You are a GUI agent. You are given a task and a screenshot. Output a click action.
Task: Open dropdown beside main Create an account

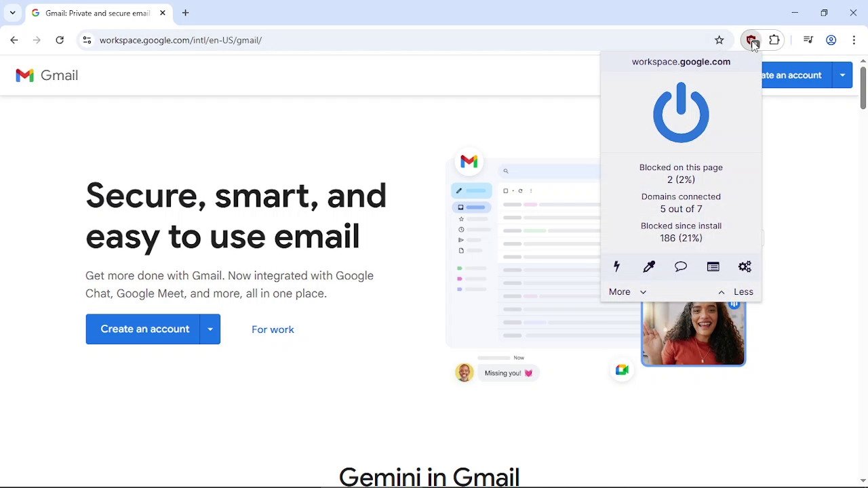[210, 329]
